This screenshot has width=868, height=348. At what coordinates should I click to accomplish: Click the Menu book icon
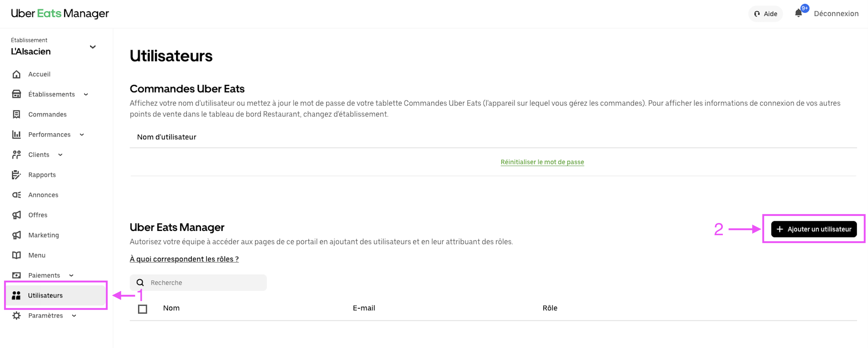(x=17, y=255)
